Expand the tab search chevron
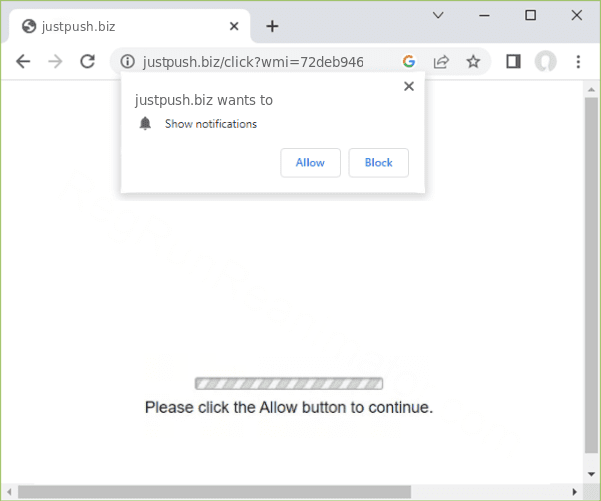This screenshot has width=601, height=501. pos(438,15)
